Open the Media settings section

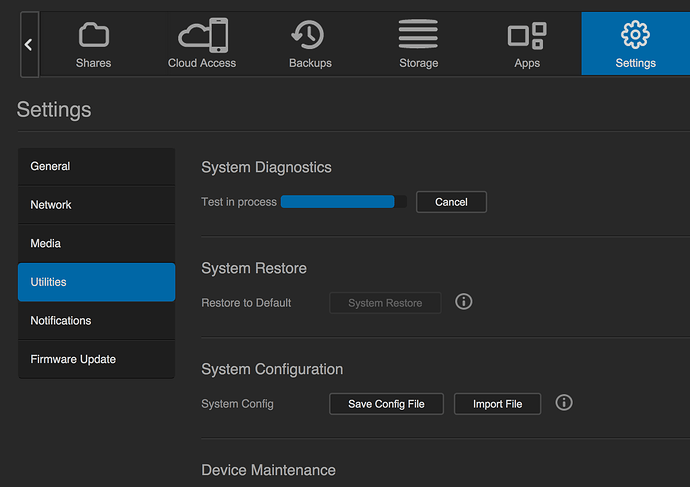(96, 244)
